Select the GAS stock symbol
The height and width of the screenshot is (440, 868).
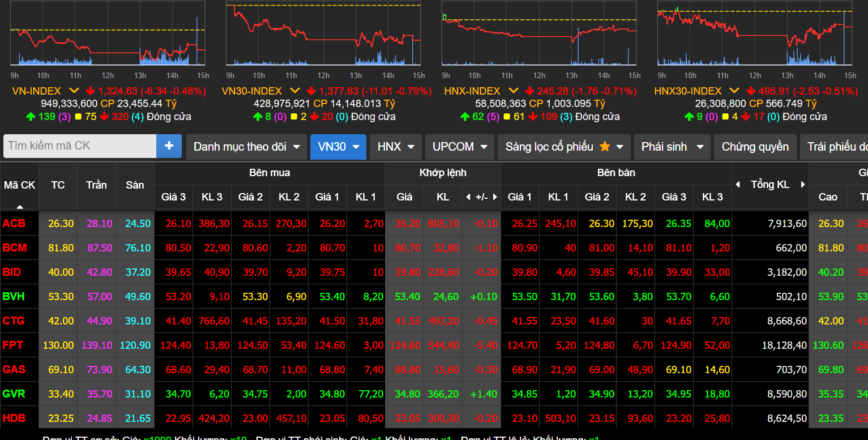pos(14,370)
